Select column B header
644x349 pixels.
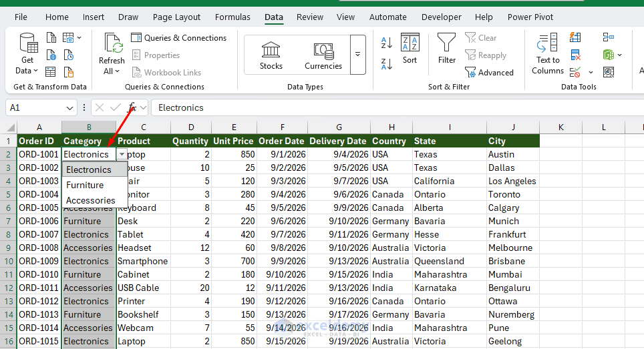click(x=89, y=127)
